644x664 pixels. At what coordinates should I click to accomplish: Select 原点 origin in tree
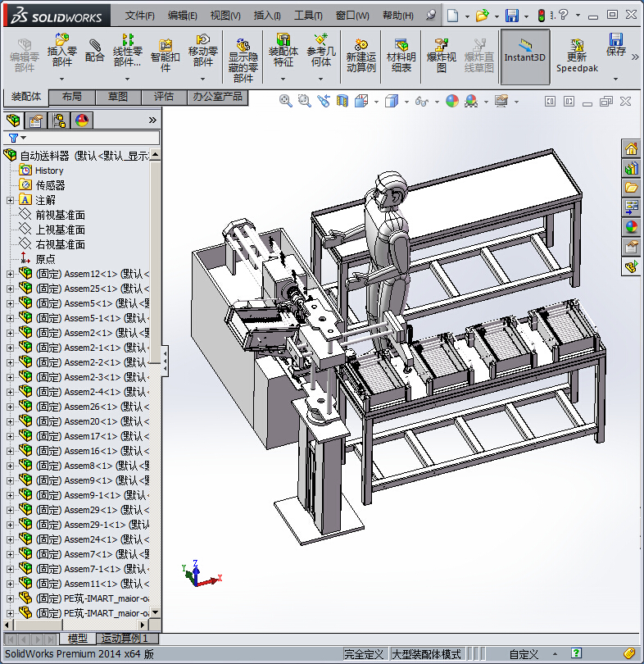click(45, 259)
